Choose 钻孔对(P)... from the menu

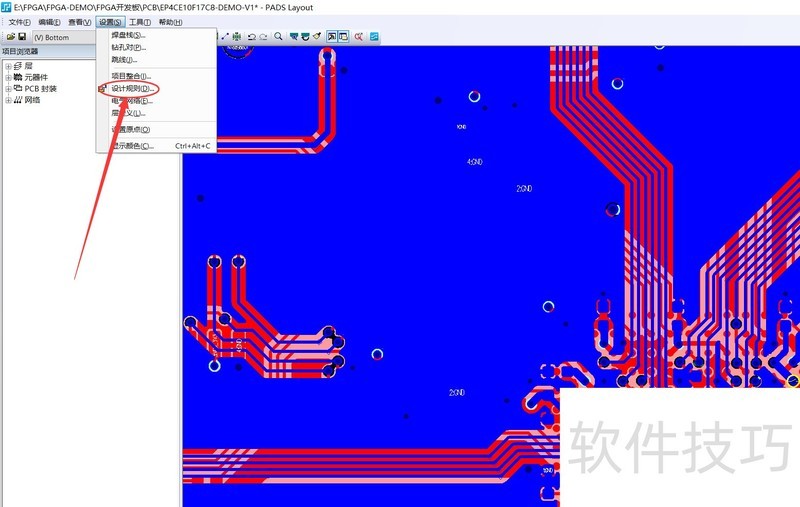point(156,47)
